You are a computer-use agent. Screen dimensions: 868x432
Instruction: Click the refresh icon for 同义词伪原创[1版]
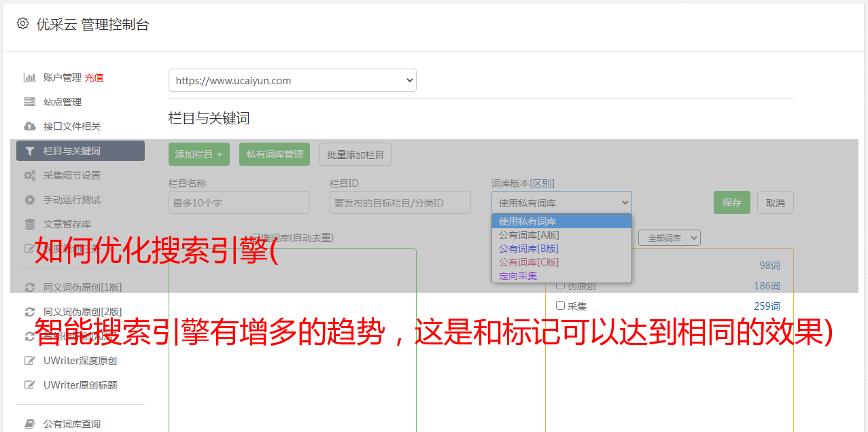click(29, 287)
